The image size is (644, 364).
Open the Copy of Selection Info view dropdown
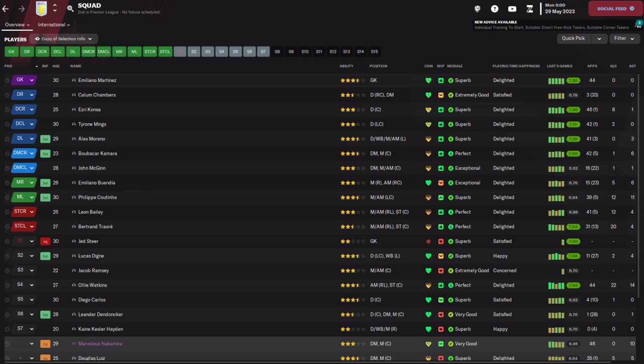pyautogui.click(x=64, y=39)
